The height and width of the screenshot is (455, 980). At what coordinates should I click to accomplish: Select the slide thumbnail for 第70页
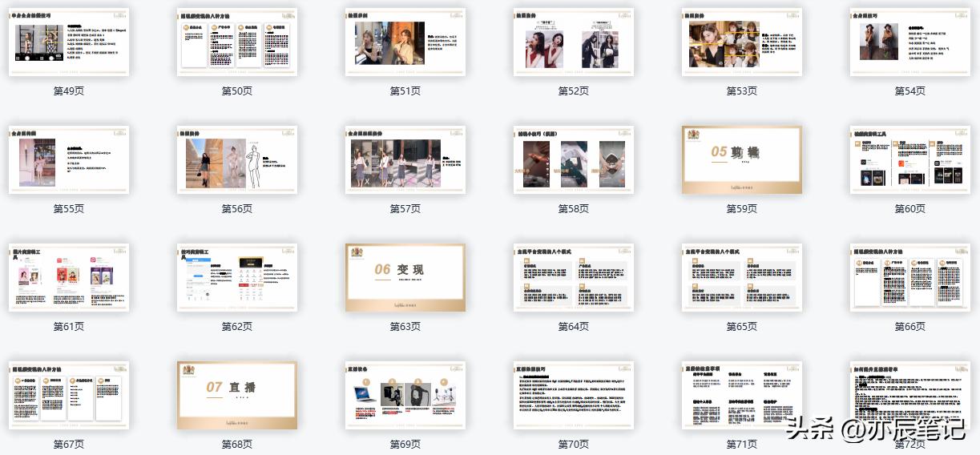tap(574, 396)
